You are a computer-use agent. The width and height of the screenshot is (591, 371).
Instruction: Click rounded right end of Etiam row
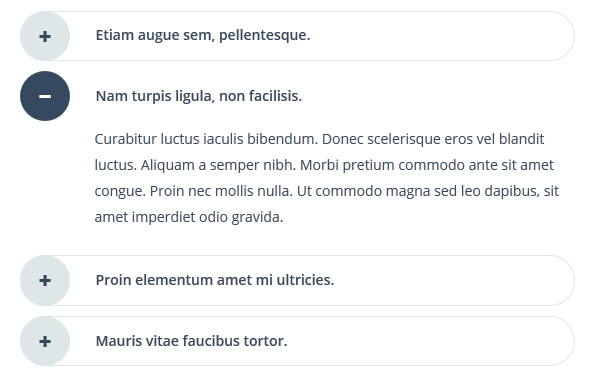562,36
